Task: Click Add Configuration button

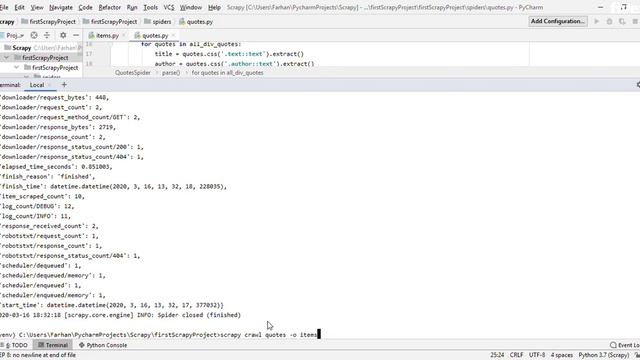Action: point(558,21)
